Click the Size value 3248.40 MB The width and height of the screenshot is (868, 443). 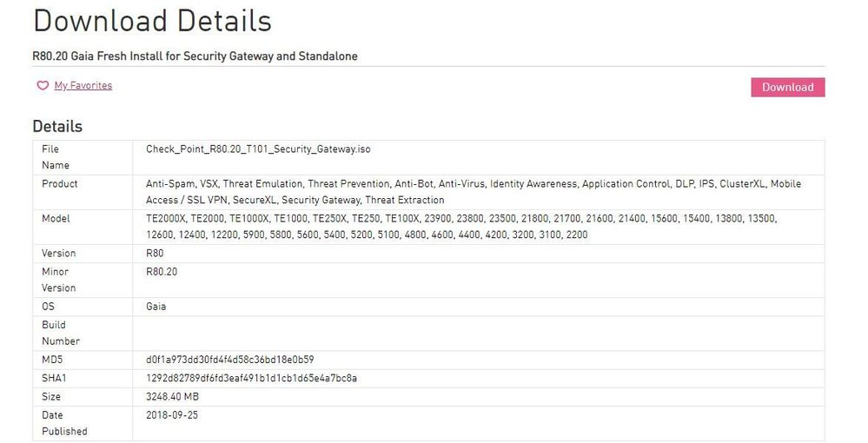pos(180,396)
